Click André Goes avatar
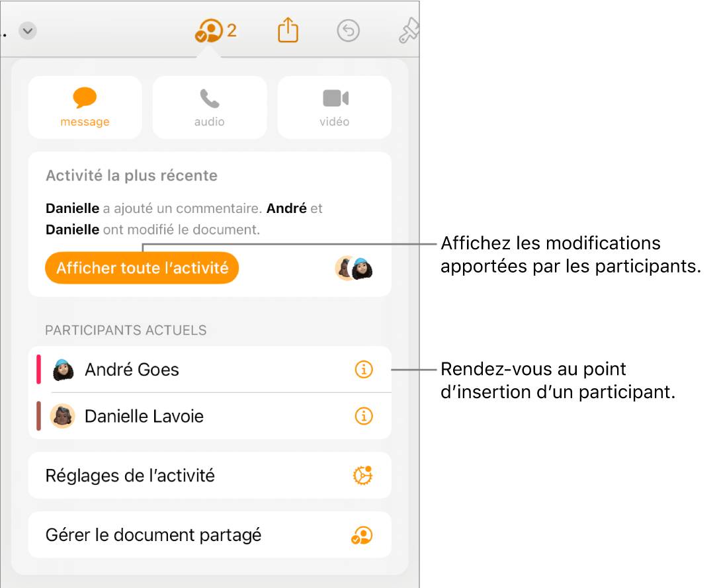 coord(63,370)
